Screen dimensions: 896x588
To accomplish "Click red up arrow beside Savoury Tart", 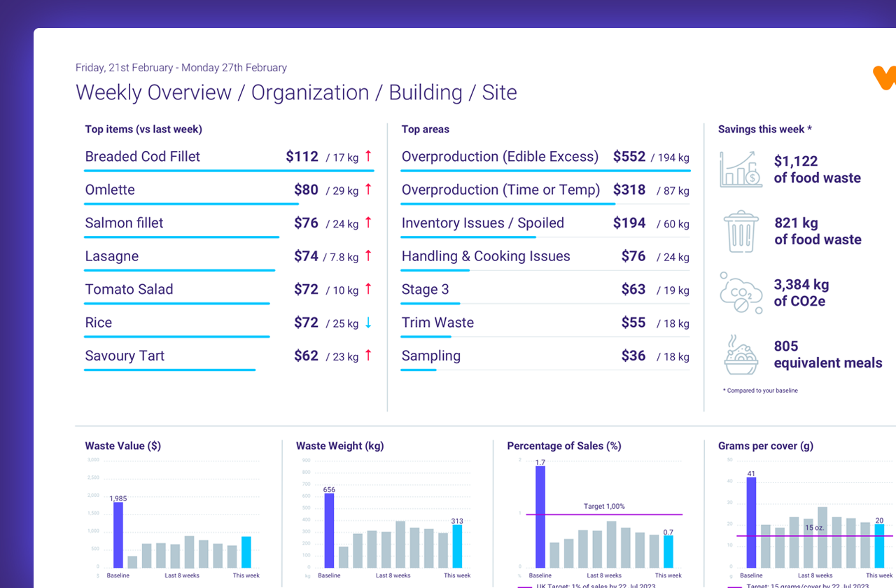I will point(368,356).
